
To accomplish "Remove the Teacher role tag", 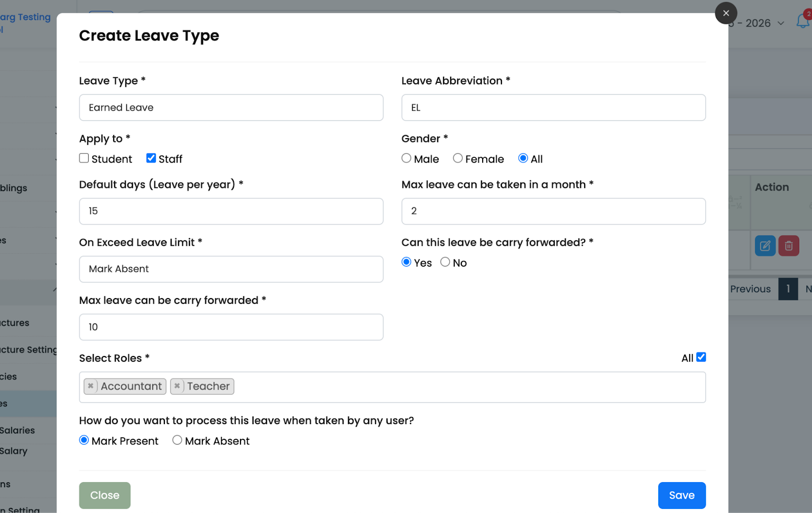I will tap(177, 386).
